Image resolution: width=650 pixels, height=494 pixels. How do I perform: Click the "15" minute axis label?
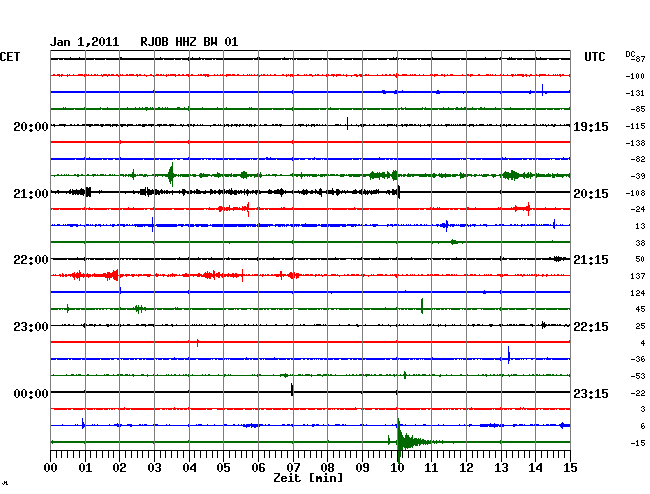pyautogui.click(x=570, y=468)
